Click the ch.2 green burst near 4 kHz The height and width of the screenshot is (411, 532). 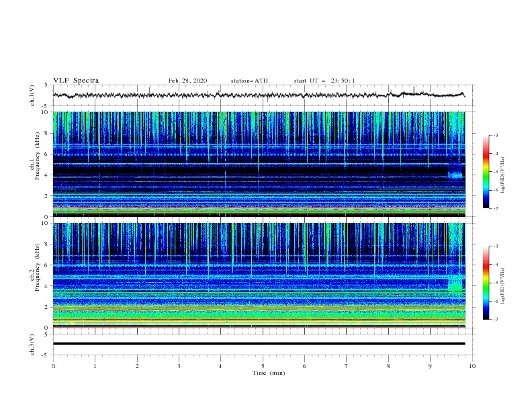(x=455, y=284)
